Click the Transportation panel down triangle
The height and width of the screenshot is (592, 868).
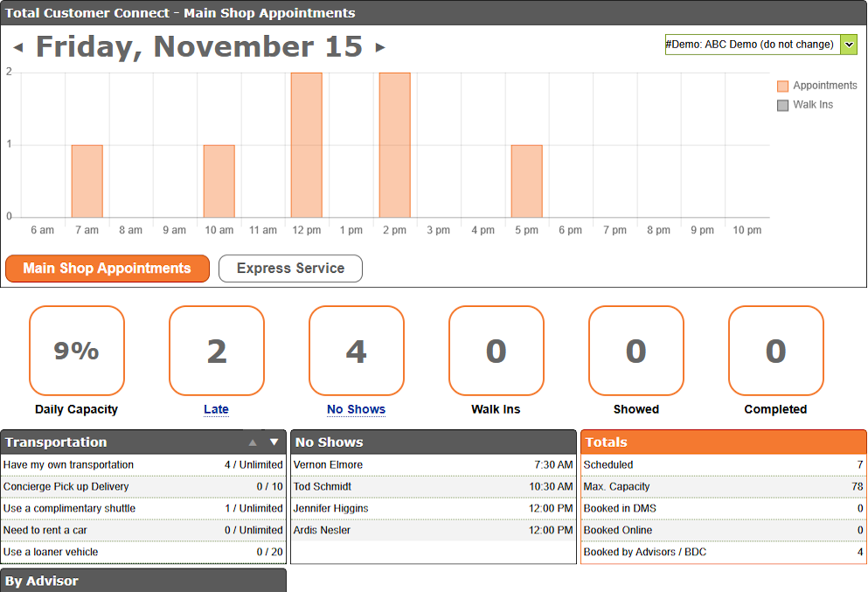(274, 442)
